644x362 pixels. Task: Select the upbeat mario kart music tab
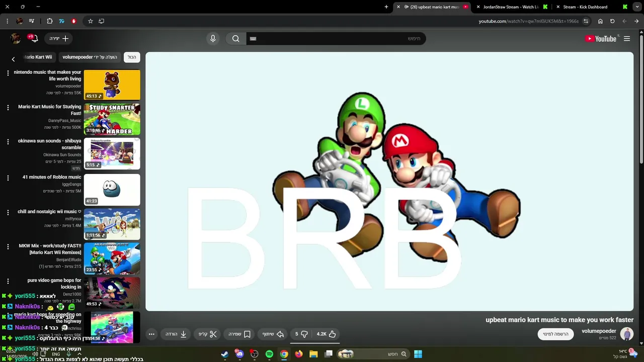point(433,7)
